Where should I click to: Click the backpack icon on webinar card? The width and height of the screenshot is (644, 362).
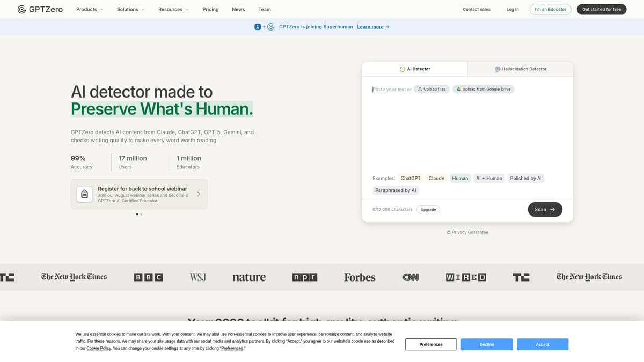pyautogui.click(x=84, y=194)
